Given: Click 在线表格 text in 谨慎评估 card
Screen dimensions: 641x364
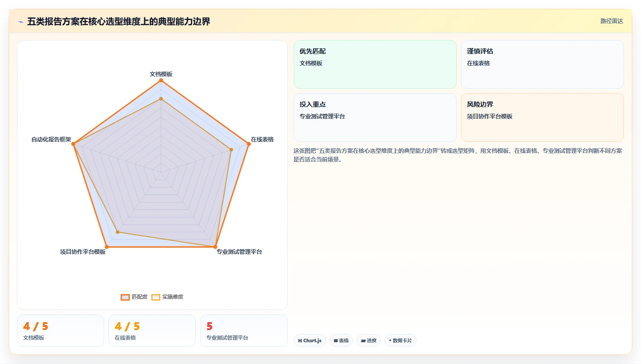Looking at the screenshot, I should pyautogui.click(x=478, y=63).
